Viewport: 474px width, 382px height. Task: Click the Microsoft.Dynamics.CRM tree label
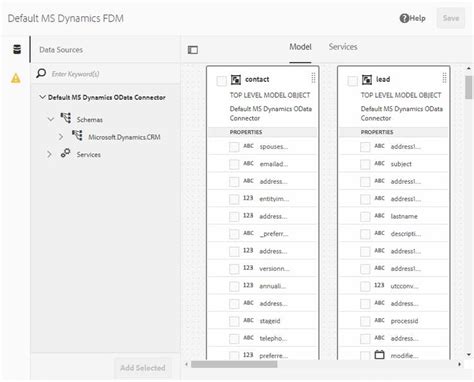pos(124,137)
